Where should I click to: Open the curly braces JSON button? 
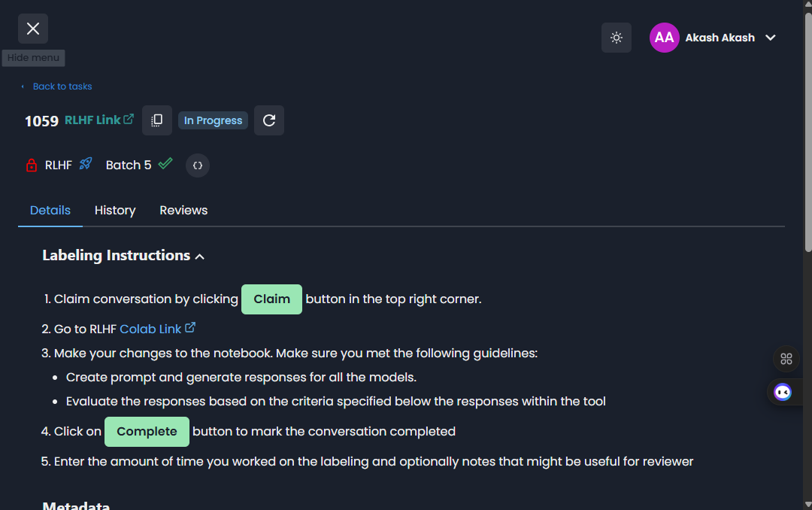[198, 165]
